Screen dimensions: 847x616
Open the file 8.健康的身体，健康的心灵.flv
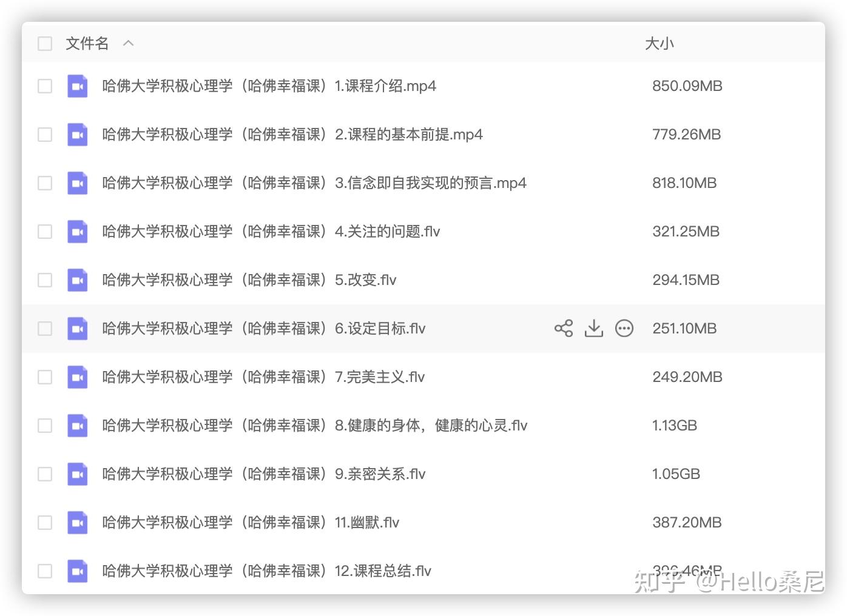pyautogui.click(x=315, y=426)
